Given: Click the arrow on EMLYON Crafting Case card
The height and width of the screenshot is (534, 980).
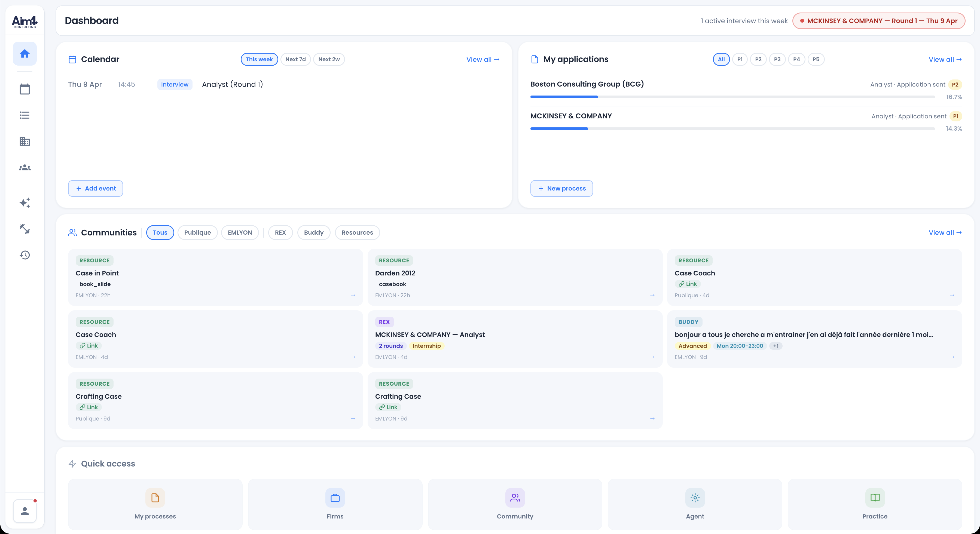Looking at the screenshot, I should pyautogui.click(x=652, y=418).
